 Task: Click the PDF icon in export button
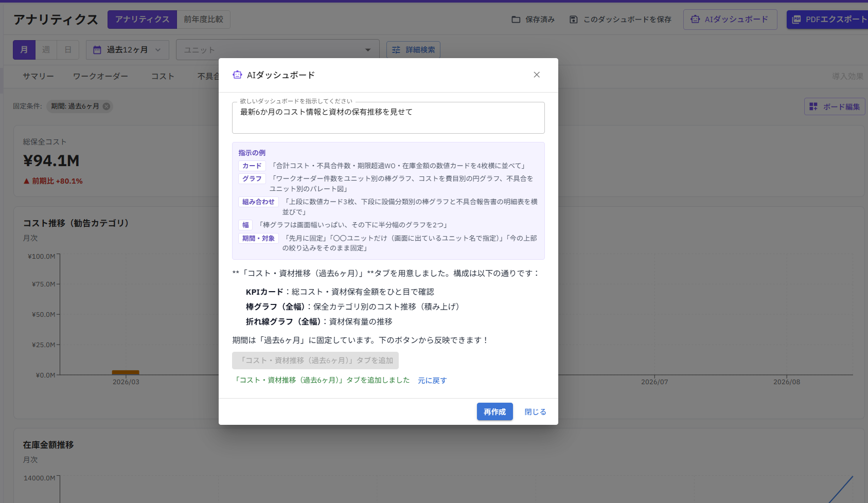point(796,20)
